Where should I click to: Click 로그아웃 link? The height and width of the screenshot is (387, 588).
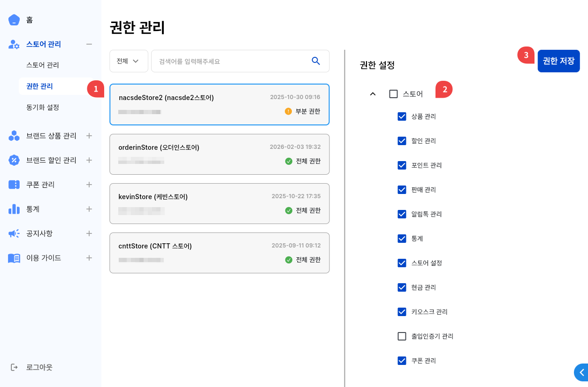pos(39,367)
